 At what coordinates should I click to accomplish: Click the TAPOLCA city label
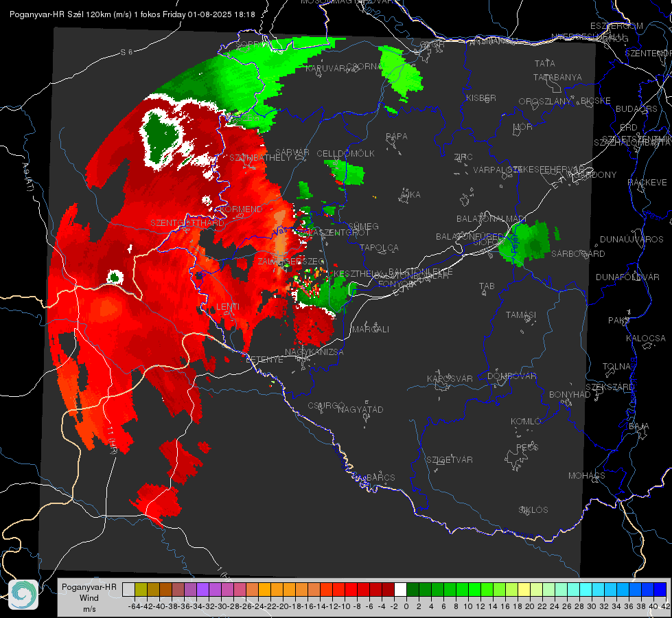point(379,248)
